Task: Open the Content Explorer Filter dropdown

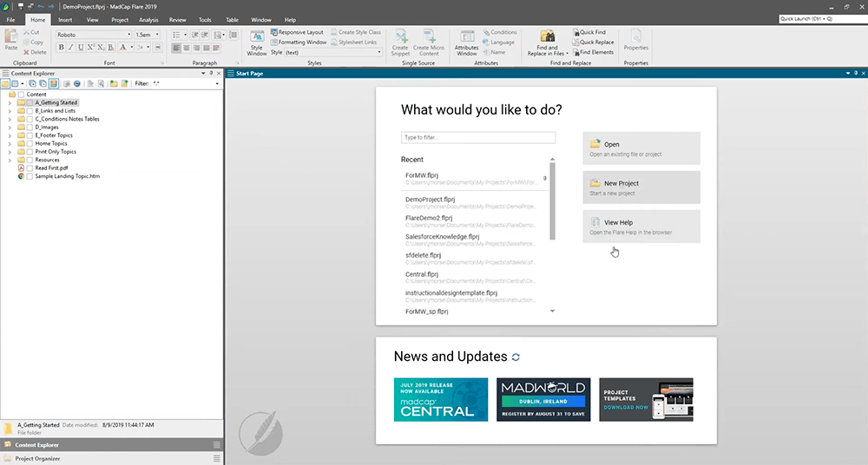Action: (x=216, y=83)
